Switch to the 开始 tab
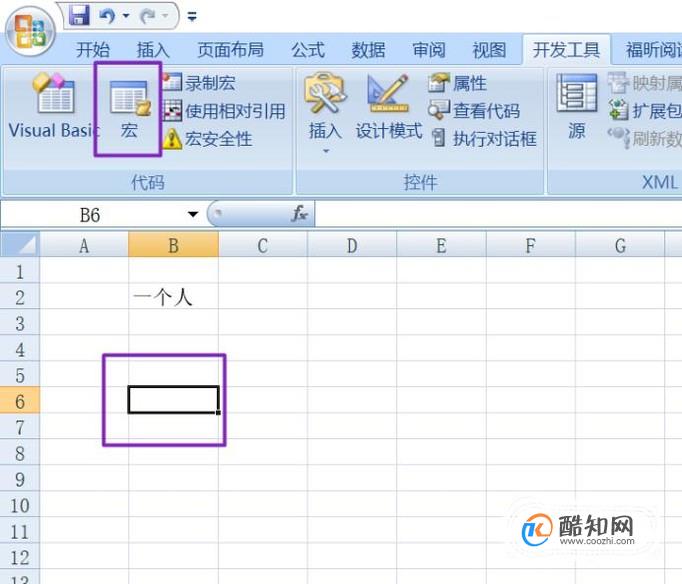Image resolution: width=682 pixels, height=584 pixels. [x=93, y=50]
